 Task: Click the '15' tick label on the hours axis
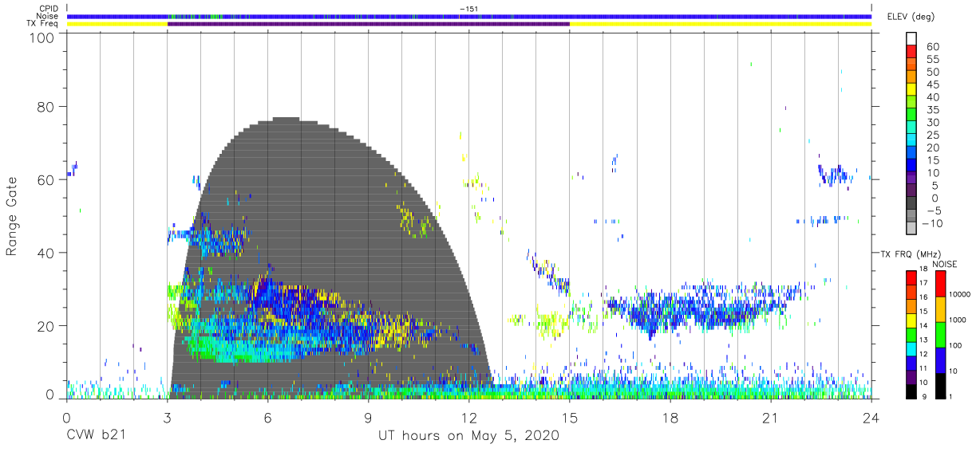[570, 418]
